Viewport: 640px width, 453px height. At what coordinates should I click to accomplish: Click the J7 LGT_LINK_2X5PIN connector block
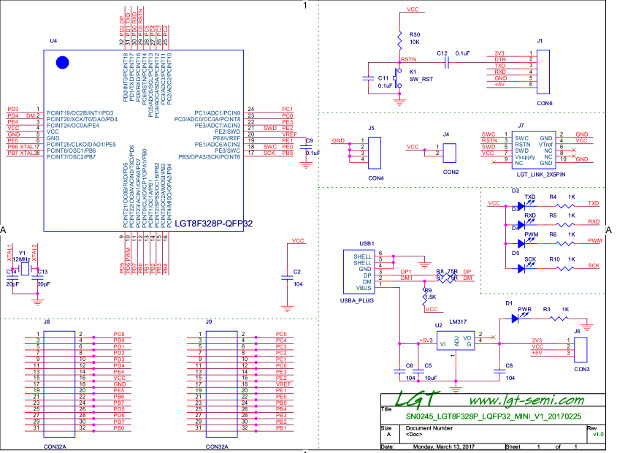[534, 150]
